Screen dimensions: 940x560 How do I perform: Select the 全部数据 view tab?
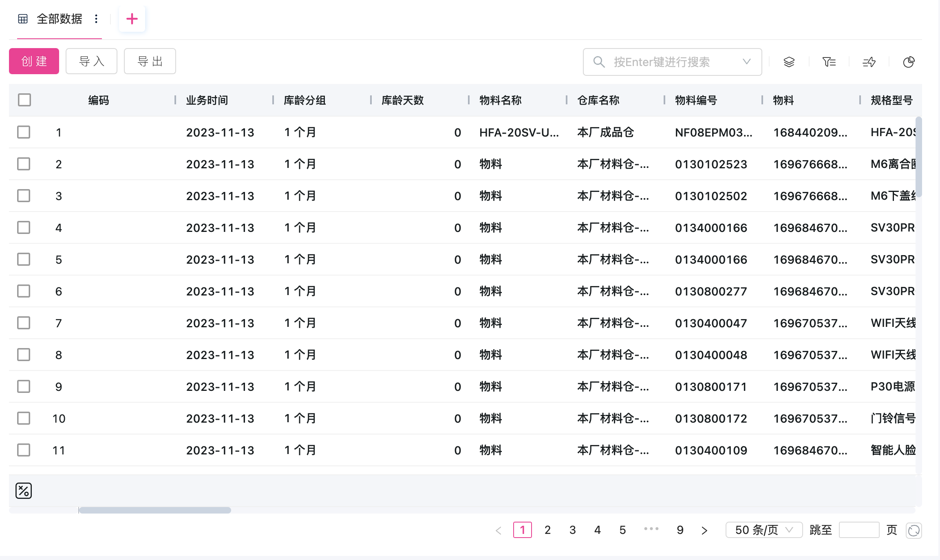tap(59, 19)
